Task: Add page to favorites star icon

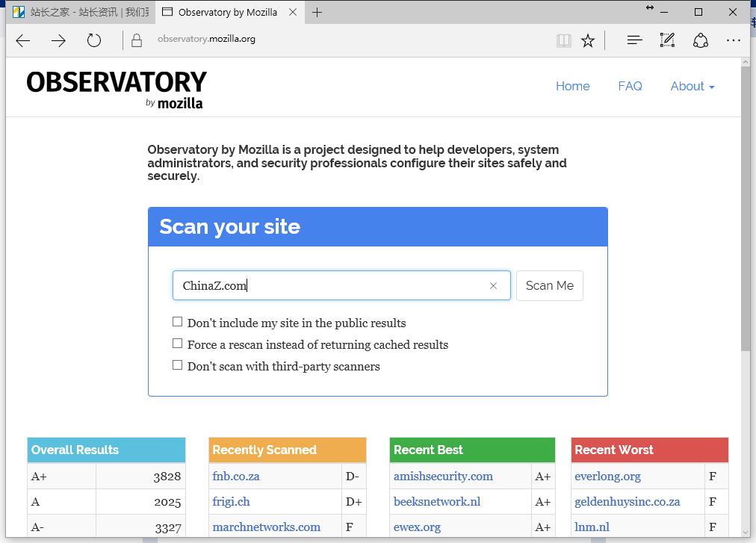Action: pyautogui.click(x=588, y=40)
